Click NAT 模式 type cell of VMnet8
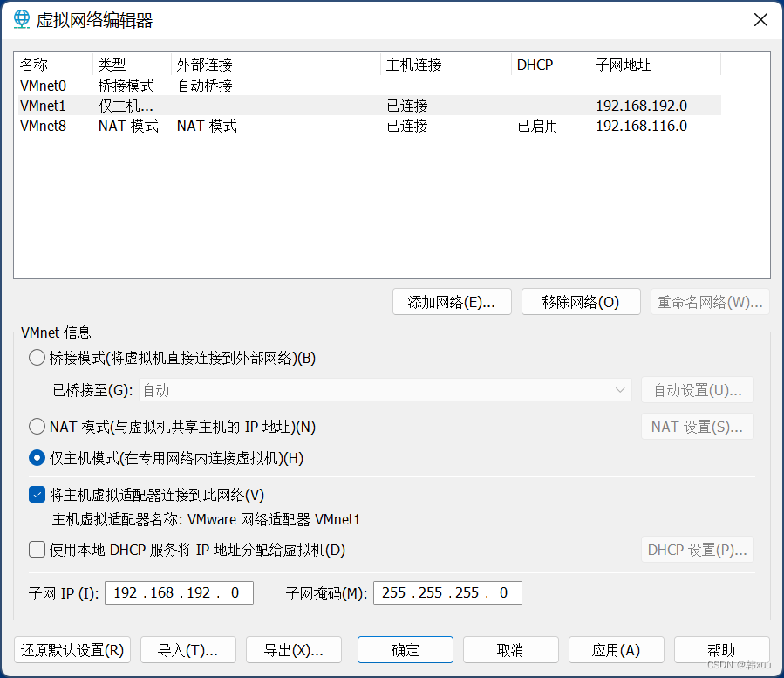The image size is (784, 678). (128, 126)
